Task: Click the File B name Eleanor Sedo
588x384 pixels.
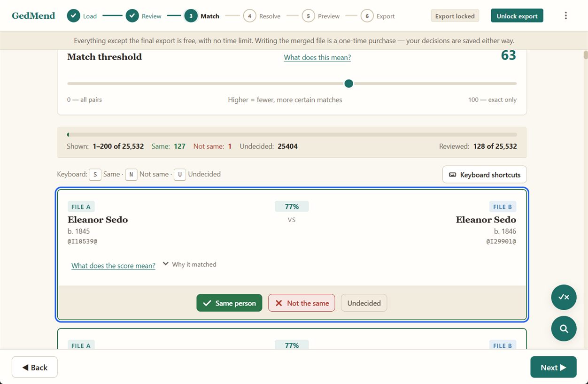Action: coord(486,220)
